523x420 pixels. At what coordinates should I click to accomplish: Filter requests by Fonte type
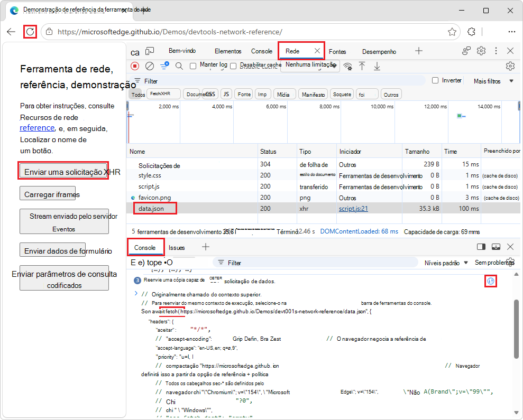(x=244, y=95)
